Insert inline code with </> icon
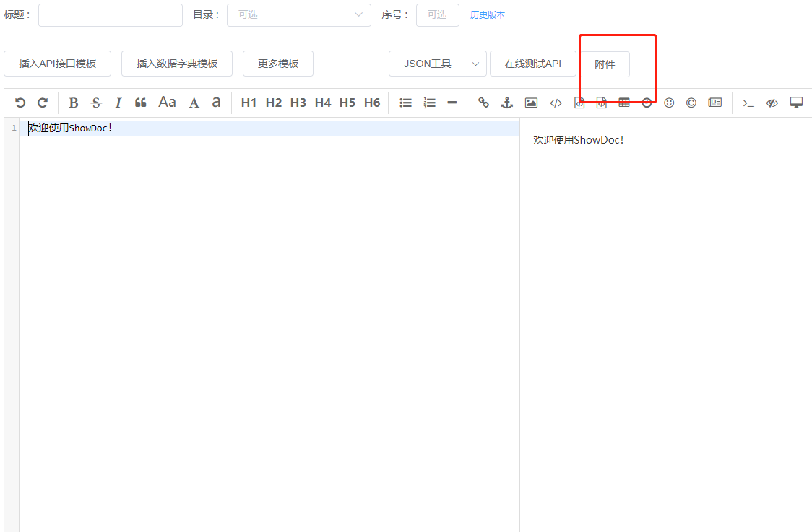This screenshot has width=812, height=532. [556, 103]
